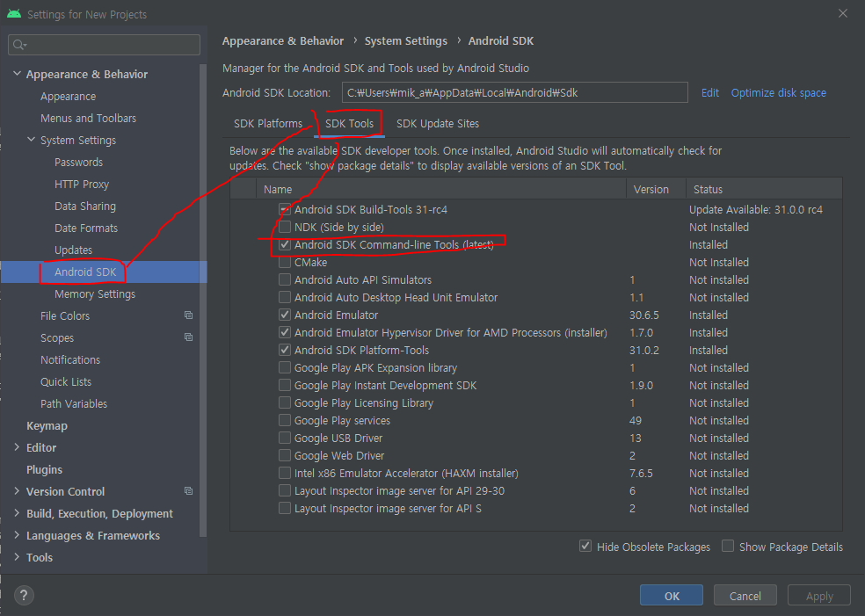Check Intel x86 Emulator Accelerator (HAXM installer)

(x=285, y=473)
